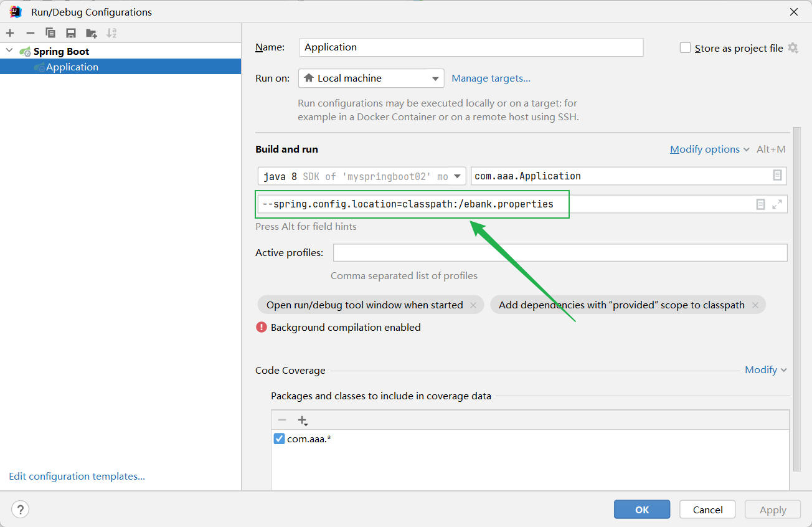Select the Spring Boot tree group
This screenshot has width=812, height=527.
(x=61, y=51)
